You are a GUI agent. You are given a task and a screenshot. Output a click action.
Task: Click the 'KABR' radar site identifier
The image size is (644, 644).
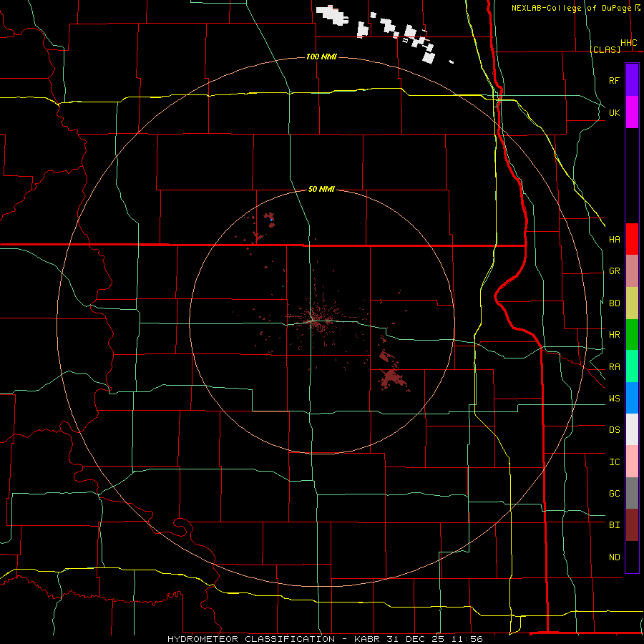(368, 639)
